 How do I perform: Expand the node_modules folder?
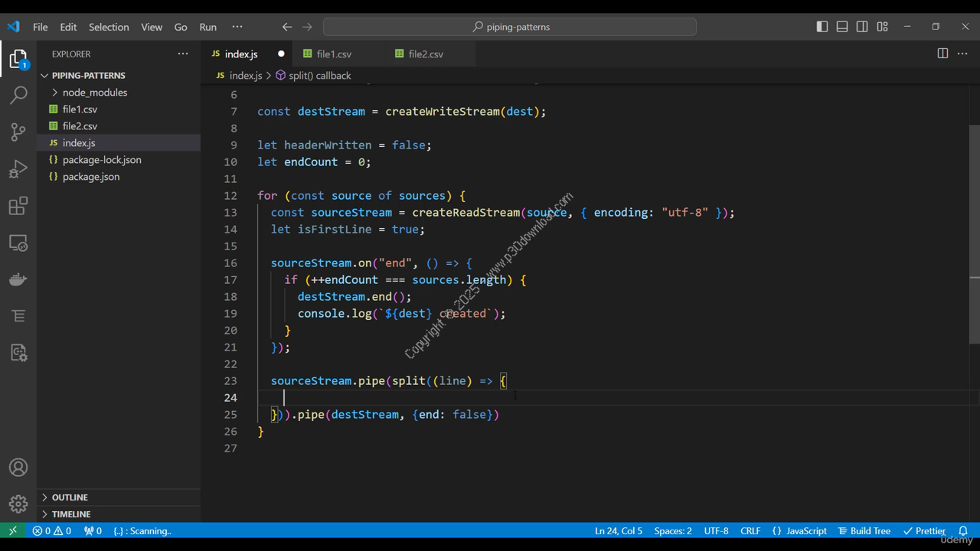pyautogui.click(x=119, y=92)
